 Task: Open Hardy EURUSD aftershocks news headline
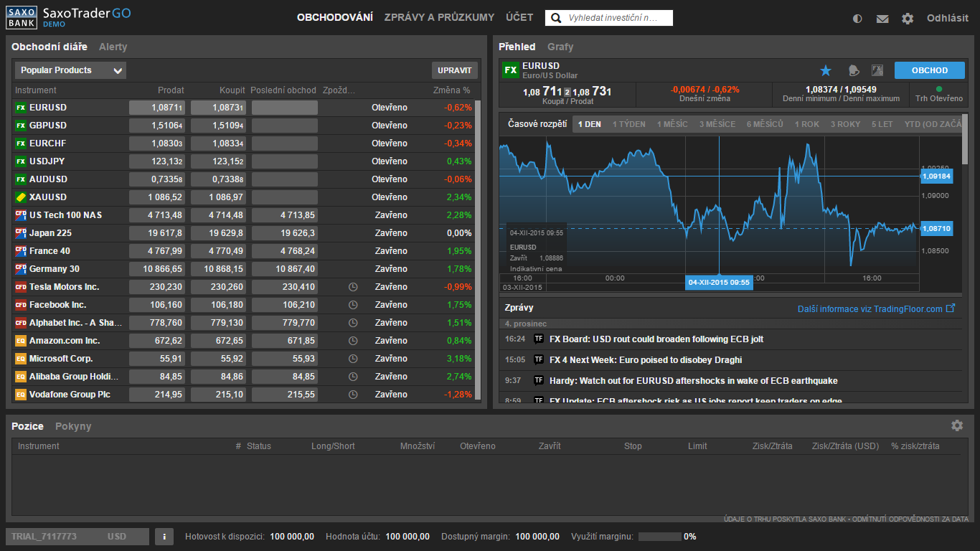[694, 380]
